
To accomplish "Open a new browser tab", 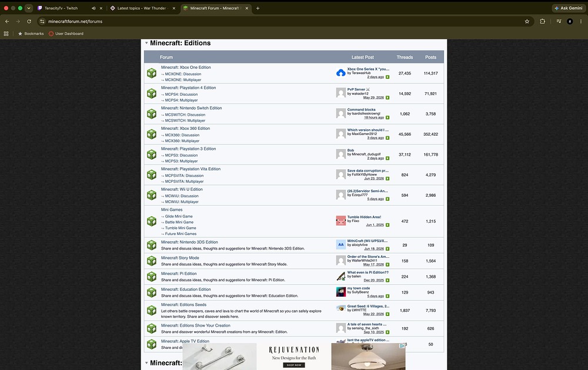I will coord(258,8).
